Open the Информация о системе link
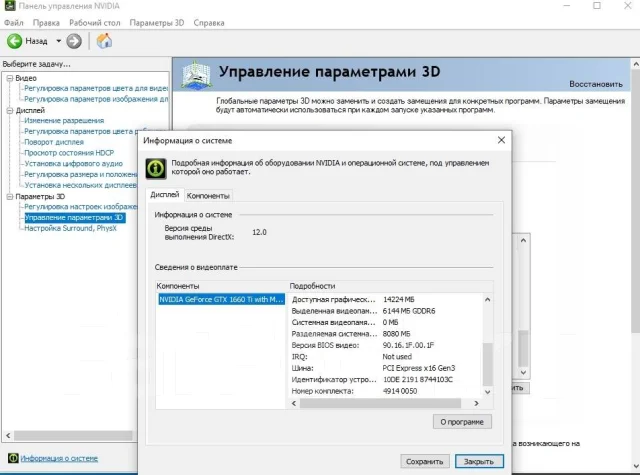This screenshot has width=640, height=475. pyautogui.click(x=59, y=458)
